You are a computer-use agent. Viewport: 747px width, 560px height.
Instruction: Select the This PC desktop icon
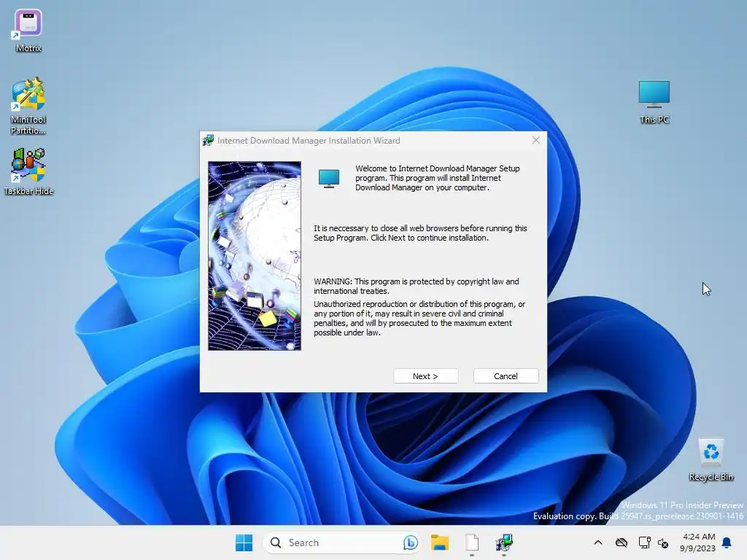[x=654, y=102]
